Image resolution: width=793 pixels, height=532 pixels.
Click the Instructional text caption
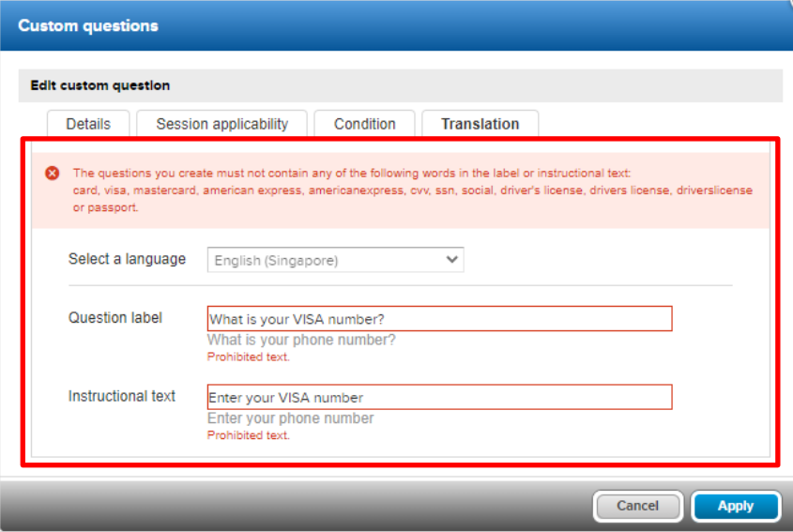tap(122, 396)
